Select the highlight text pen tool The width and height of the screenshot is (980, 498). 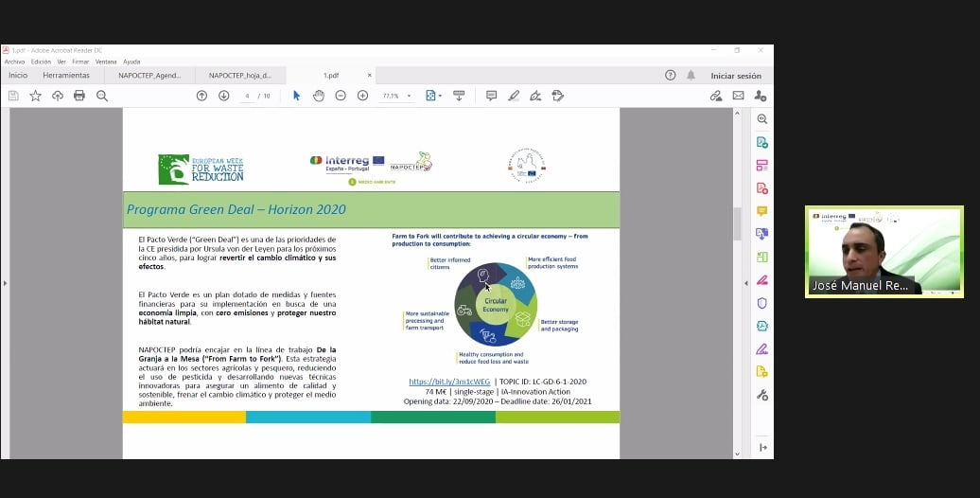tap(514, 96)
